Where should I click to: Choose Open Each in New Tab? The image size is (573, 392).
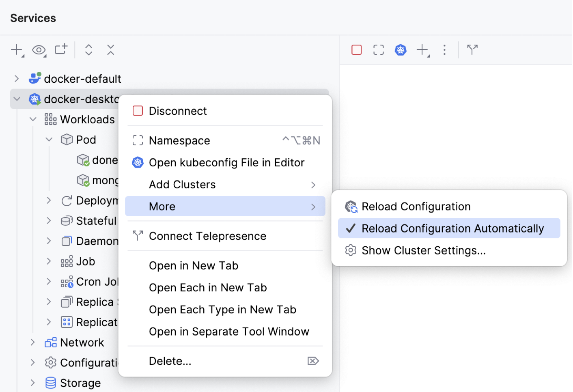pyautogui.click(x=208, y=287)
